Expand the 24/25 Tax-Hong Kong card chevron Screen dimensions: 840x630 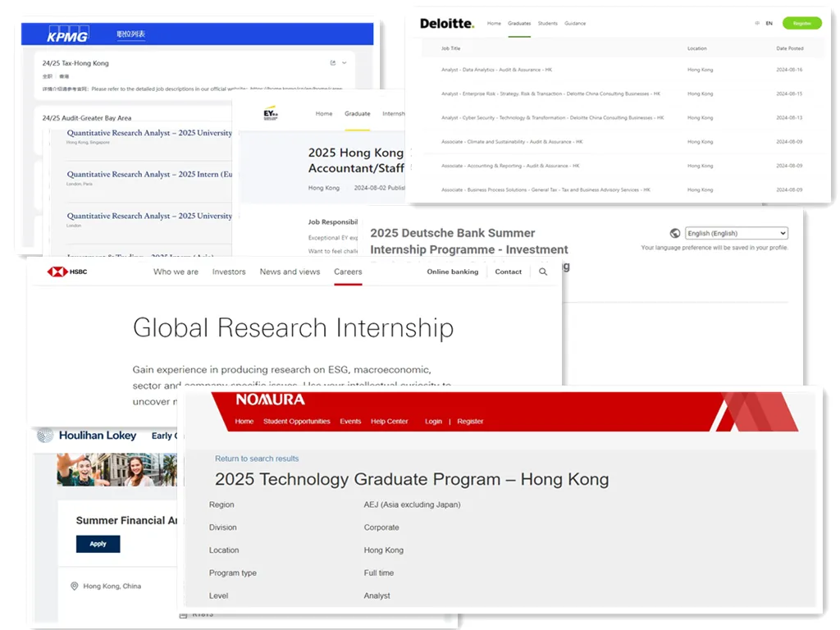(x=345, y=62)
